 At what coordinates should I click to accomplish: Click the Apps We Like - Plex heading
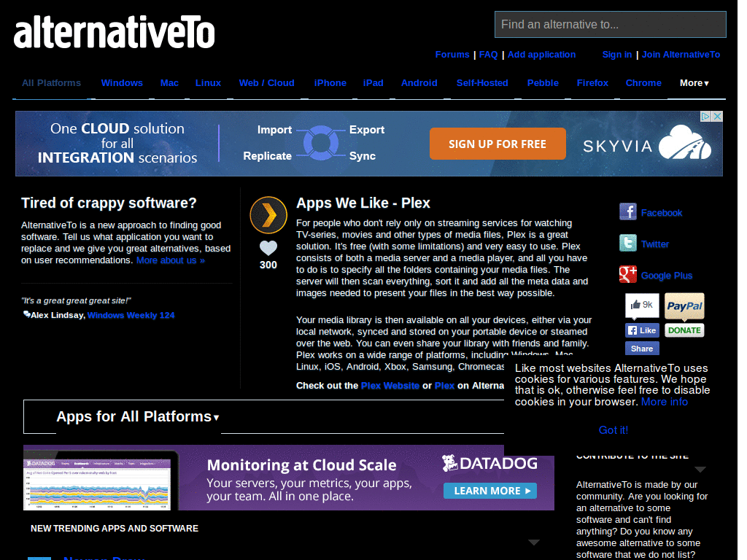363,203
